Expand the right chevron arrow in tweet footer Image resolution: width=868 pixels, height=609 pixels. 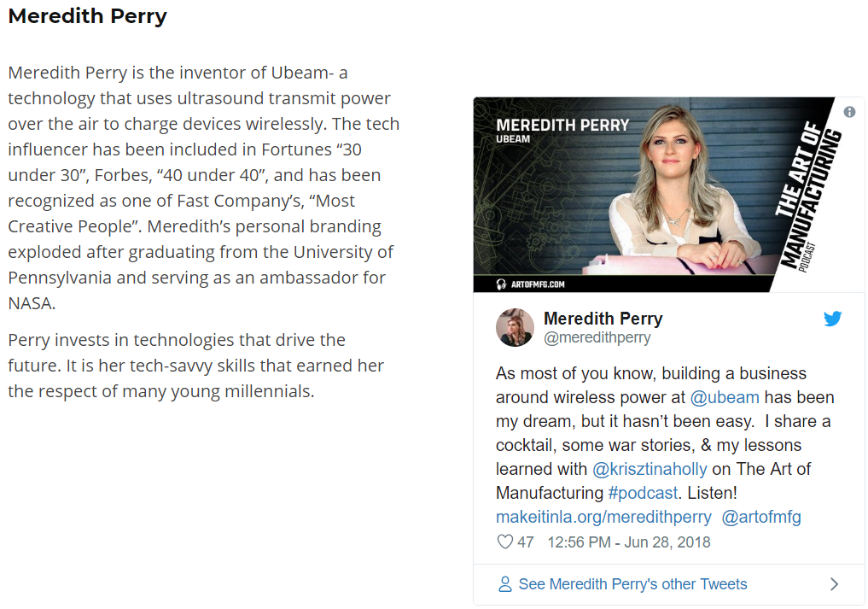point(835,584)
